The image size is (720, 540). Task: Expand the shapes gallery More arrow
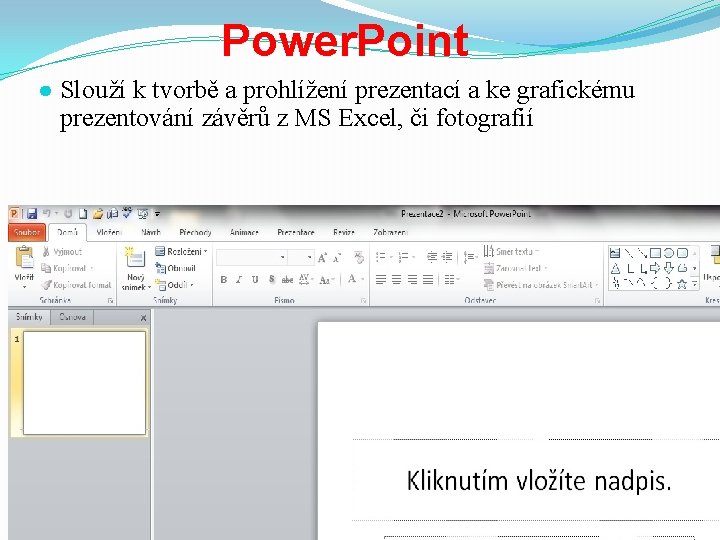[695, 285]
